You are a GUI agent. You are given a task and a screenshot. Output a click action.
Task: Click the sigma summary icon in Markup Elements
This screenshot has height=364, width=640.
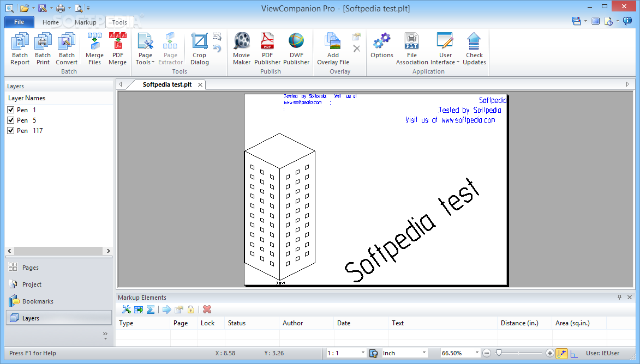[151, 310]
